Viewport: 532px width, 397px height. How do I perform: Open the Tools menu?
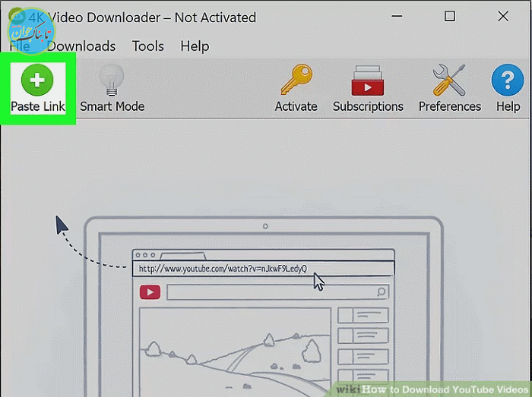click(x=147, y=46)
